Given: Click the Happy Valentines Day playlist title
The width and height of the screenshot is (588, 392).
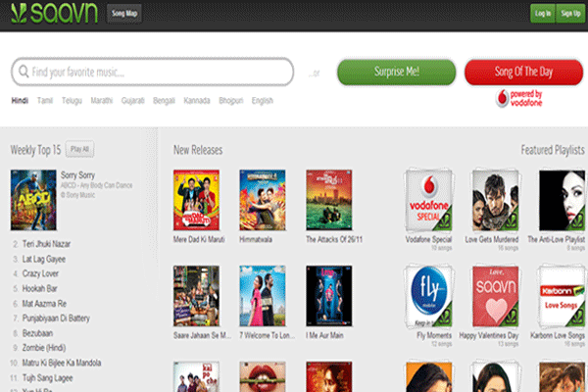Looking at the screenshot, I should (x=489, y=335).
